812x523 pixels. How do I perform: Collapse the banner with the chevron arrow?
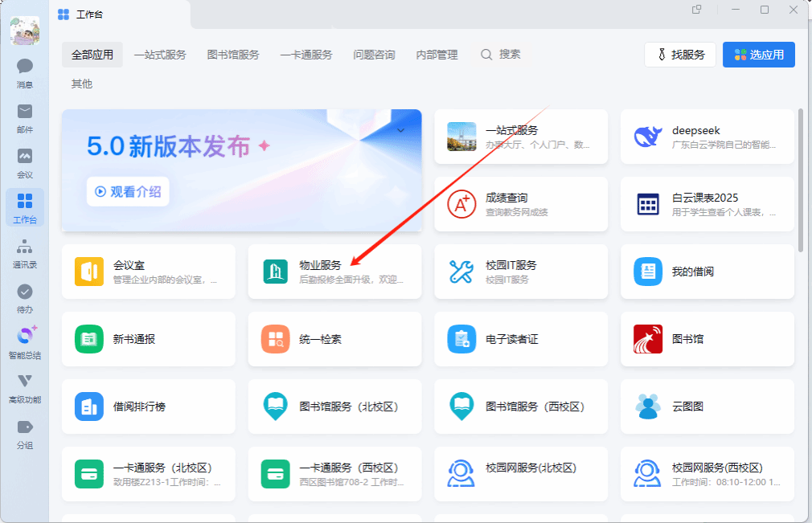tap(401, 130)
